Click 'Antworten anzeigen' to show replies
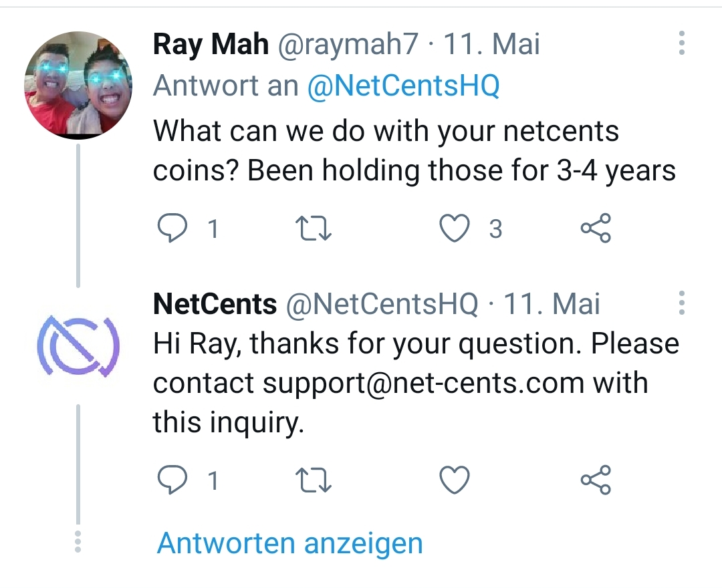 (289, 543)
